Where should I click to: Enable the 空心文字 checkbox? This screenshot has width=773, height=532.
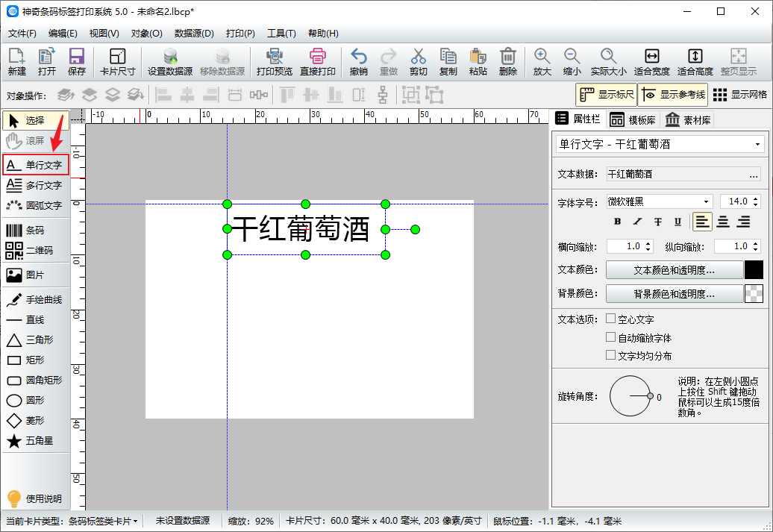pyautogui.click(x=611, y=319)
